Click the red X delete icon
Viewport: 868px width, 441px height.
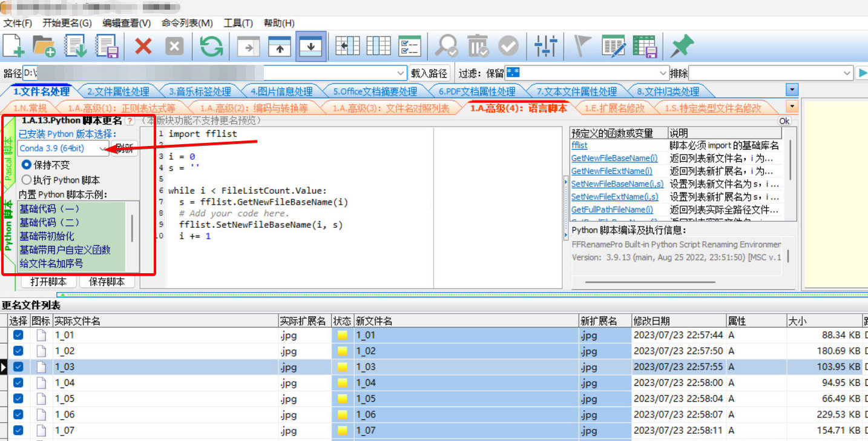[143, 47]
